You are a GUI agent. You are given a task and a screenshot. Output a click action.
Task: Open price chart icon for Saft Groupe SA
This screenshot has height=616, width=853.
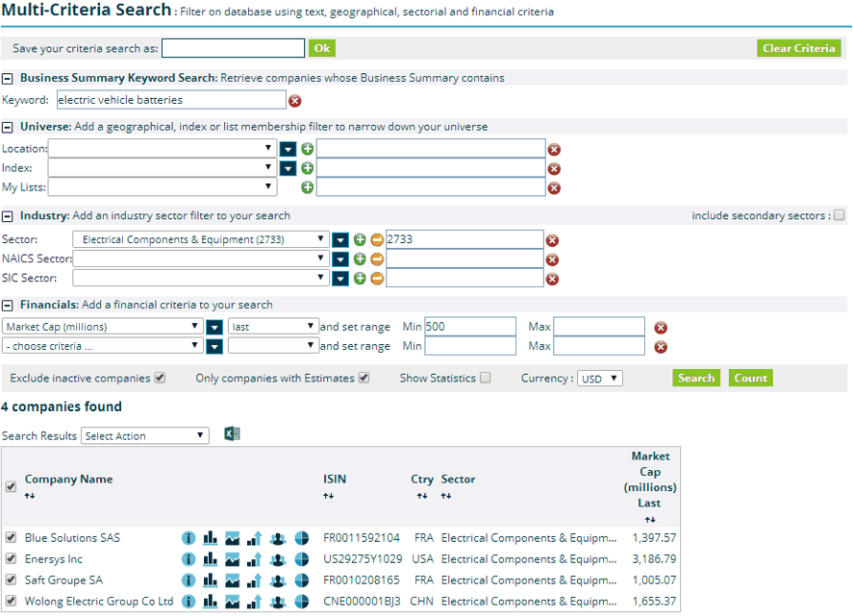click(233, 580)
